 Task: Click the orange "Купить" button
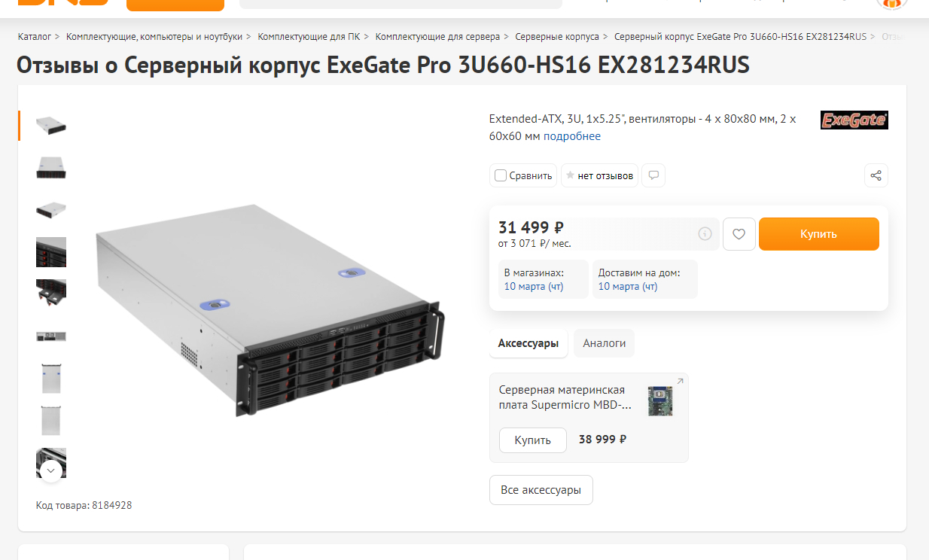click(x=818, y=234)
